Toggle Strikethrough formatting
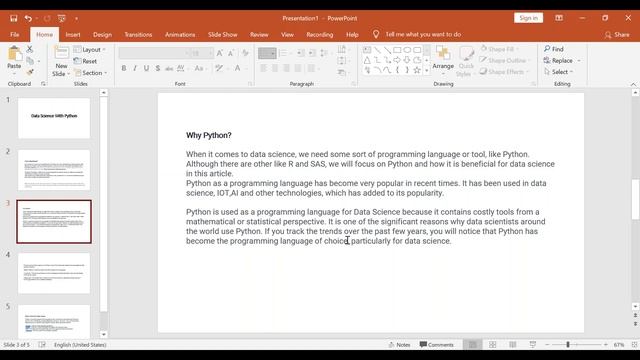Screen dimensions: 640x360 [x=169, y=68]
